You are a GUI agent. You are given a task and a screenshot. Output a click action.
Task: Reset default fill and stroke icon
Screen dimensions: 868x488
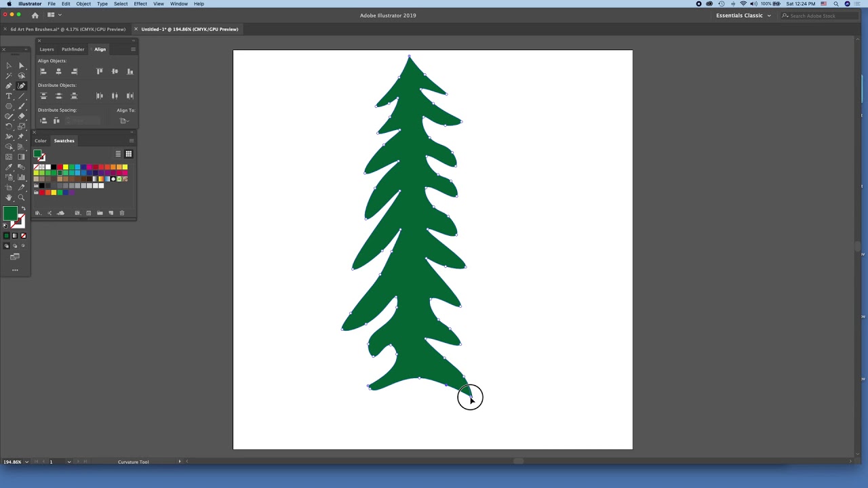click(5, 225)
